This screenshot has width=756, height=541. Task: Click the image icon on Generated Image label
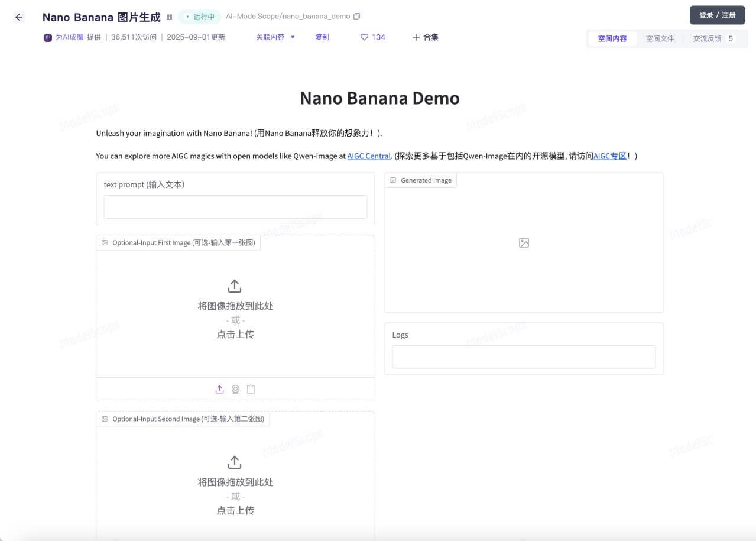coord(393,180)
